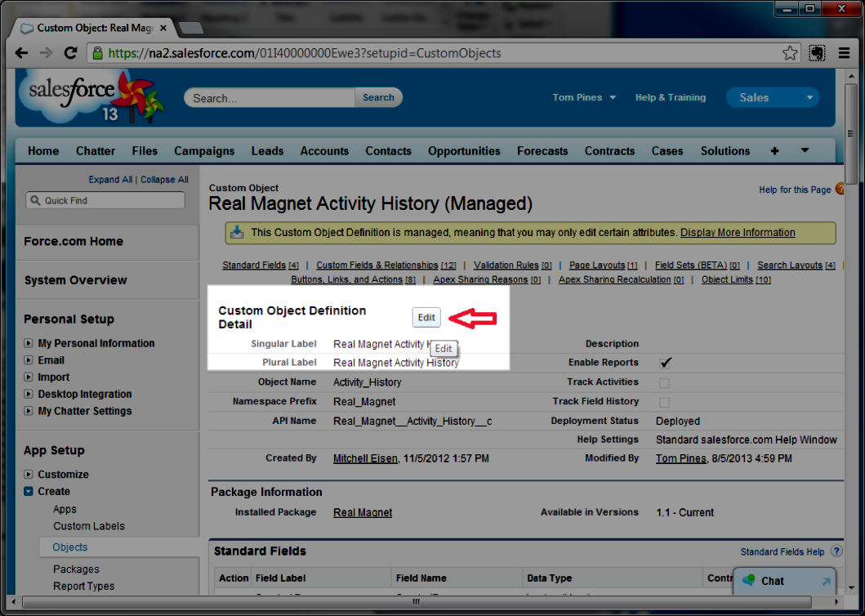This screenshot has width=865, height=616.
Task: Expand the Email setup section
Action: (x=29, y=360)
